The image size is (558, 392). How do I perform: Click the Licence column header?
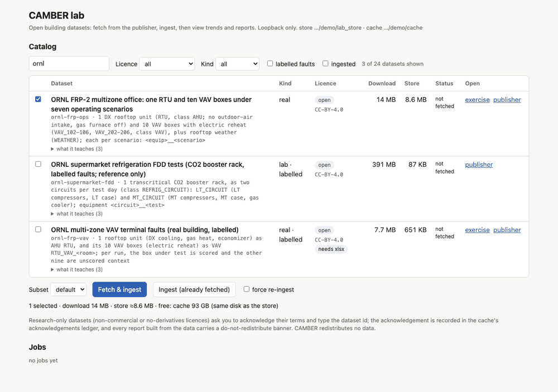[x=325, y=83]
